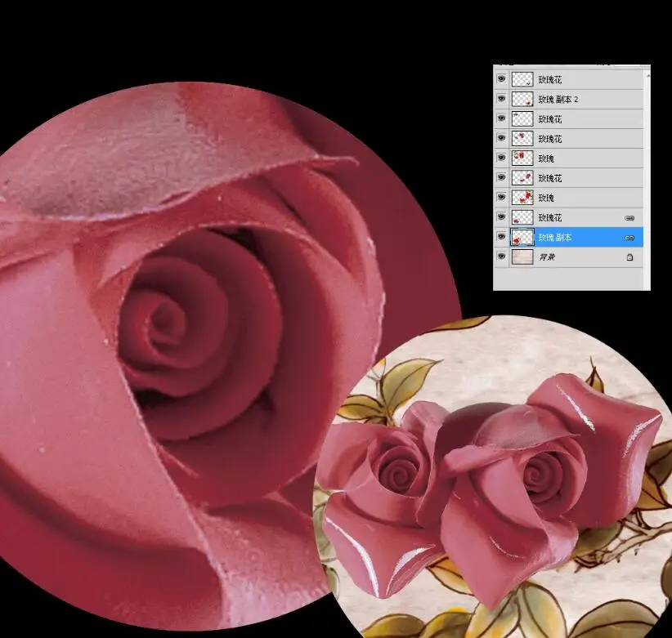
Task: Toggle visibility of the 玫瑰 副本 layer
Action: [501, 237]
